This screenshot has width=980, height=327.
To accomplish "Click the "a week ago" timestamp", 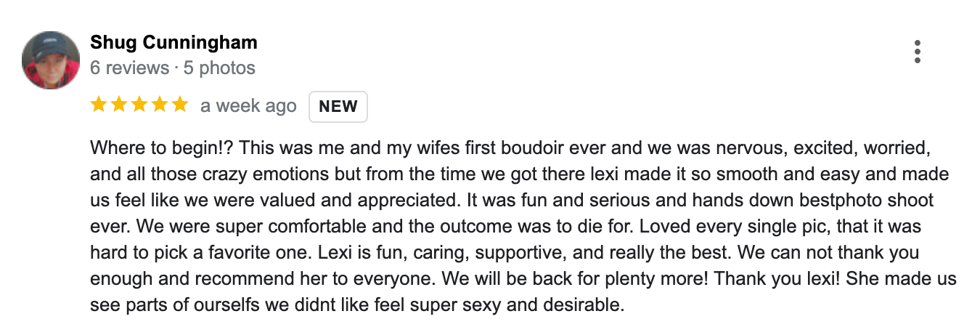I will pyautogui.click(x=248, y=106).
